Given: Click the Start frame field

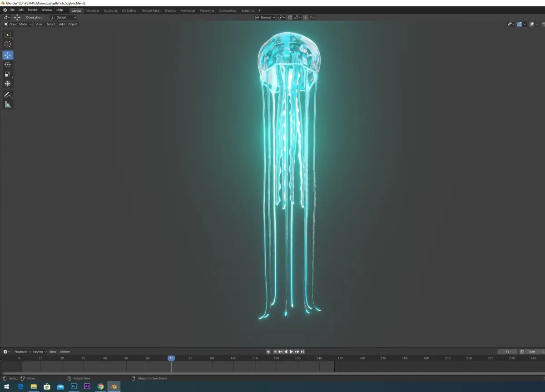Looking at the screenshot, I should (x=536, y=352).
